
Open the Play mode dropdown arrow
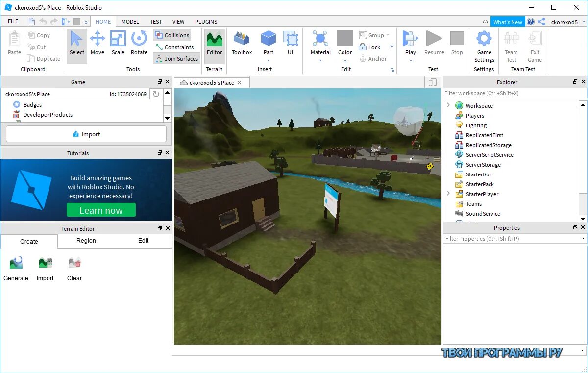click(411, 61)
